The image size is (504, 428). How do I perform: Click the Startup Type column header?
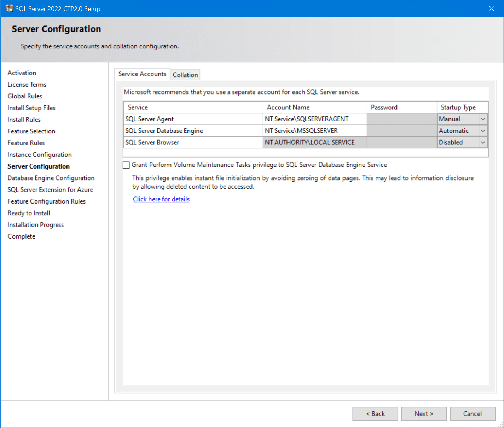(x=463, y=107)
